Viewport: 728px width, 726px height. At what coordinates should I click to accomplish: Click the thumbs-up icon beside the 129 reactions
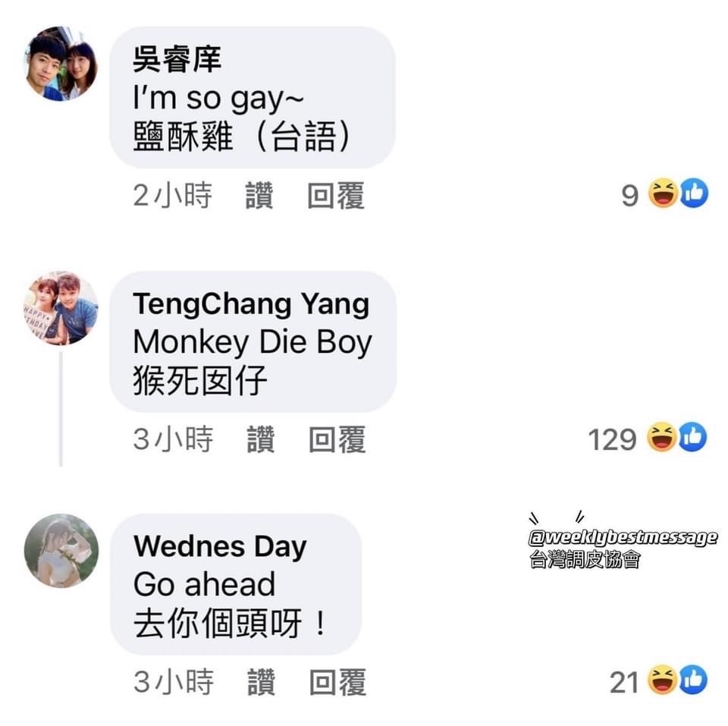tap(693, 437)
